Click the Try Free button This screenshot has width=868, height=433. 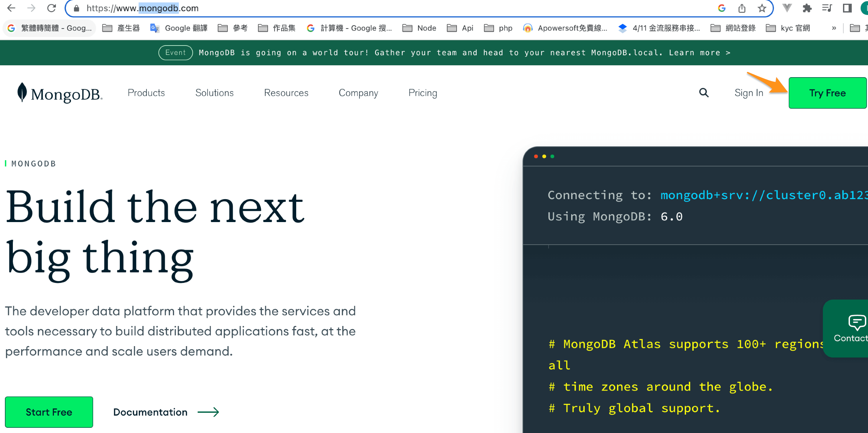point(827,93)
